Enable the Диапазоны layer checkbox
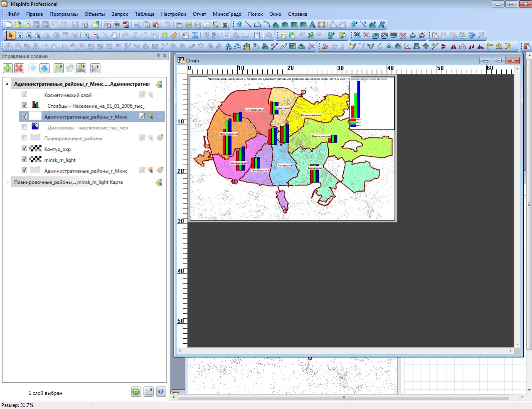532x409 pixels. click(x=24, y=127)
